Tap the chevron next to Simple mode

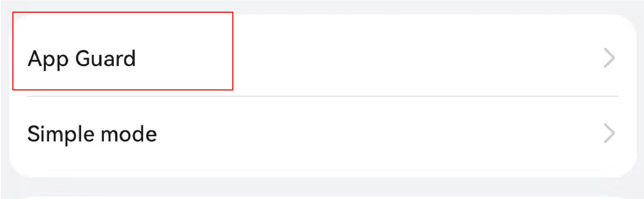[609, 134]
